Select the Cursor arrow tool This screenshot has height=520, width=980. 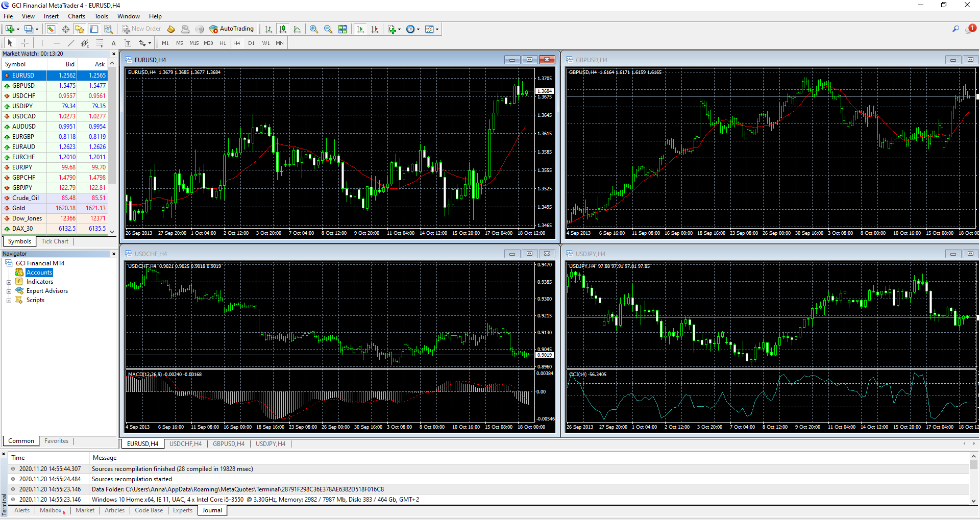[x=10, y=43]
